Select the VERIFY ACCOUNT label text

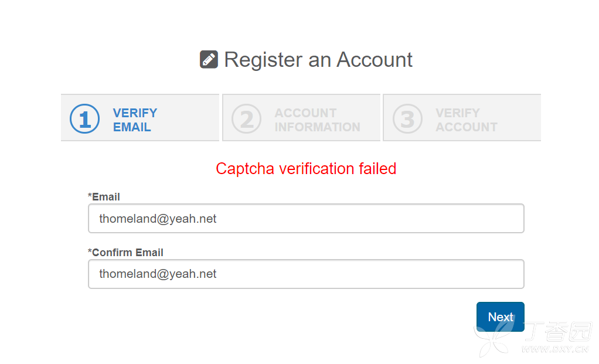click(x=467, y=120)
